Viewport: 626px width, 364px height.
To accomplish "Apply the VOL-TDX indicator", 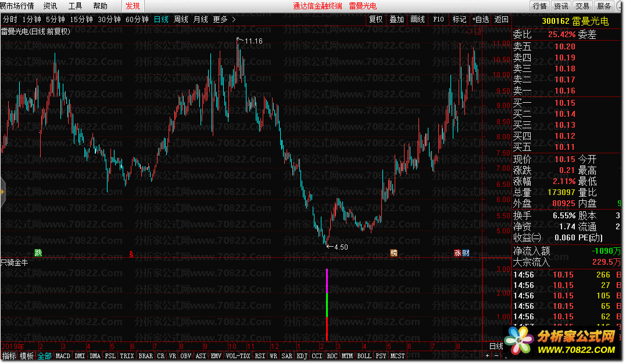I will [238, 356].
